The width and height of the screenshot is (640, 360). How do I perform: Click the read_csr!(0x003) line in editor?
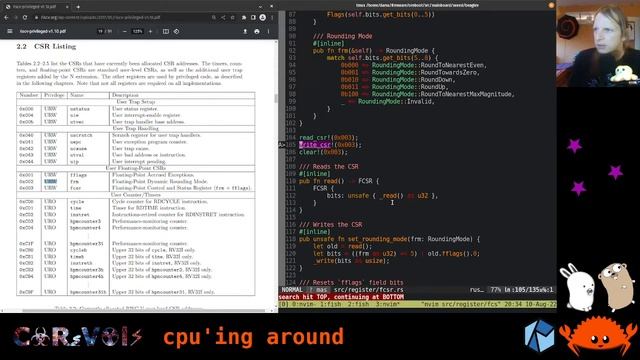click(329, 138)
